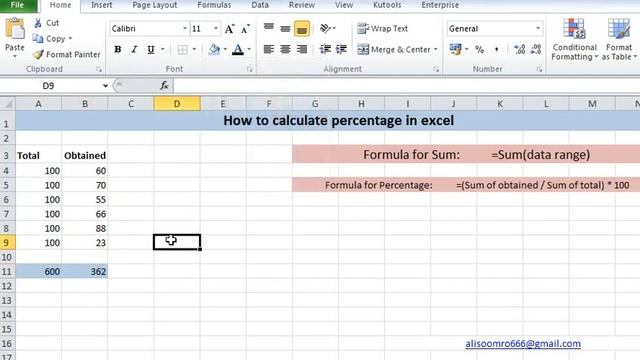Set top vertical alignment
The width and height of the screenshot is (640, 360).
click(x=269, y=28)
